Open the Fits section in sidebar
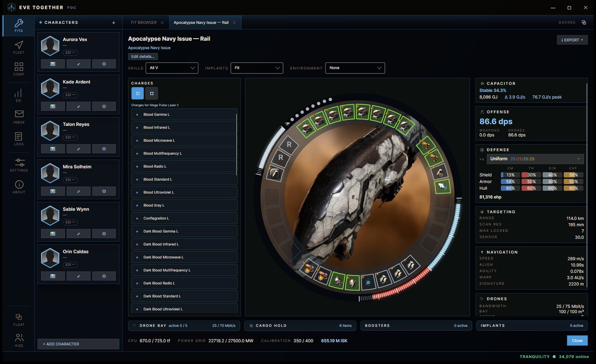 pos(19,26)
